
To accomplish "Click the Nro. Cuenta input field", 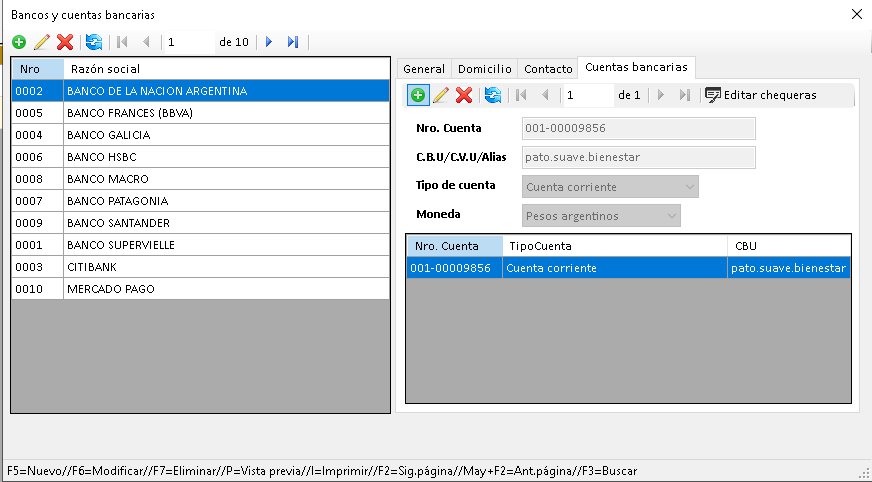I will [x=638, y=128].
